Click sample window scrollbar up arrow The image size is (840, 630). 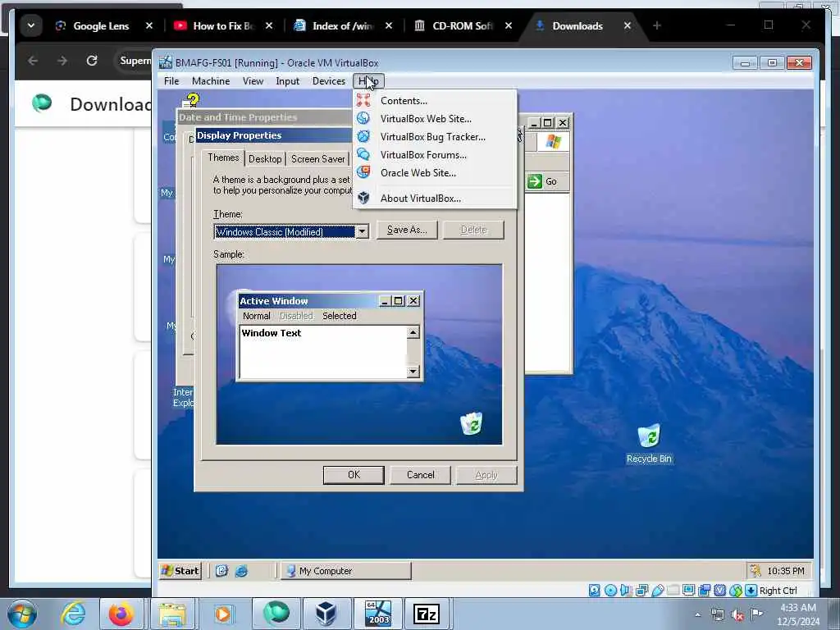[x=413, y=333]
